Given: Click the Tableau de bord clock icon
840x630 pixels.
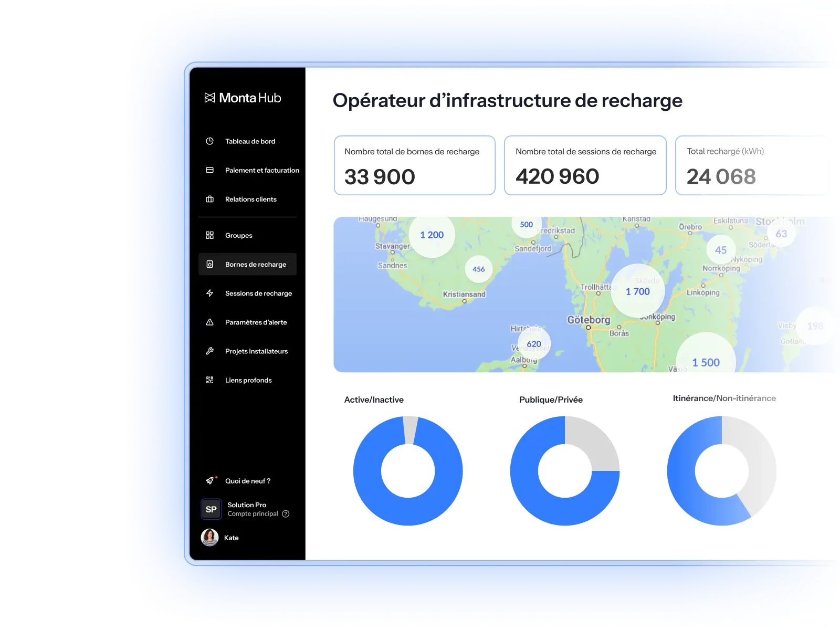Looking at the screenshot, I should [209, 141].
